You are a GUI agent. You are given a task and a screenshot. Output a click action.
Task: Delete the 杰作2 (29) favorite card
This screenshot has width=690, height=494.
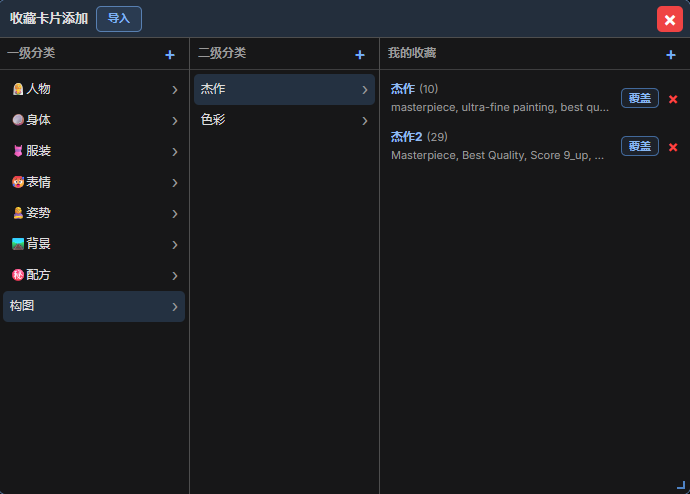(x=673, y=147)
